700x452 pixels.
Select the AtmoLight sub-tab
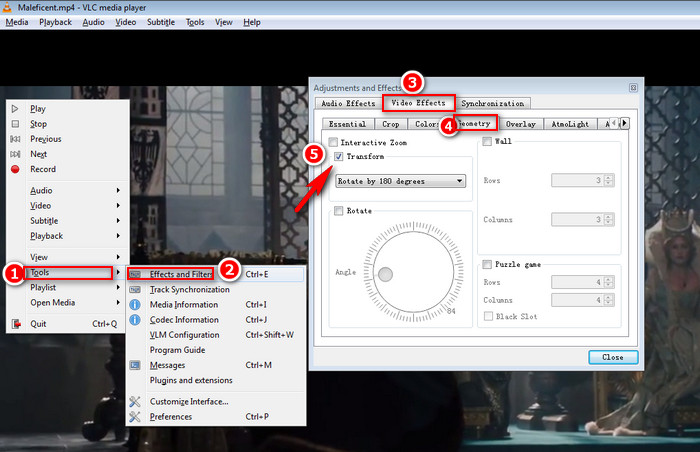click(x=570, y=124)
